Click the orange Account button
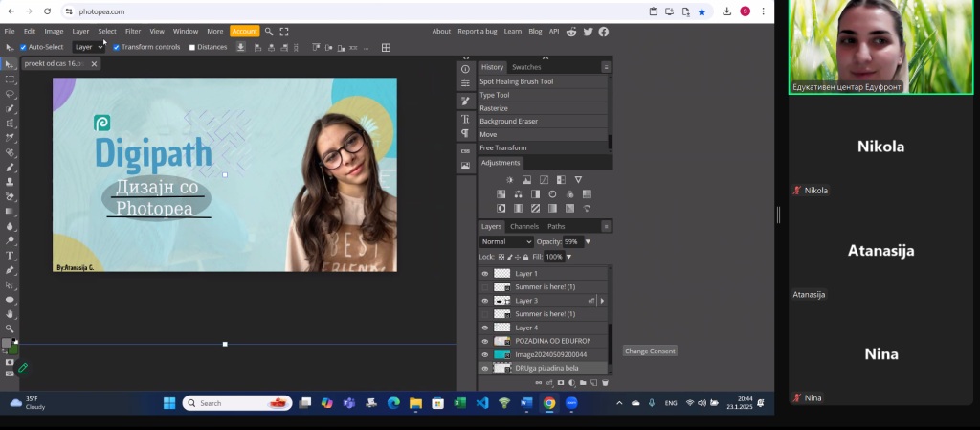Image resolution: width=980 pixels, height=430 pixels. (244, 32)
